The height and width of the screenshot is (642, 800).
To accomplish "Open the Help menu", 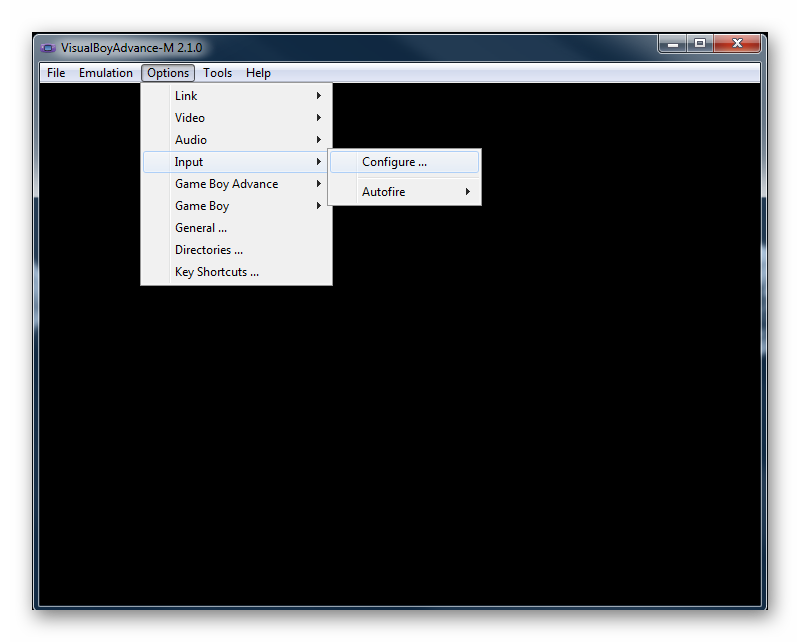I will 258,72.
